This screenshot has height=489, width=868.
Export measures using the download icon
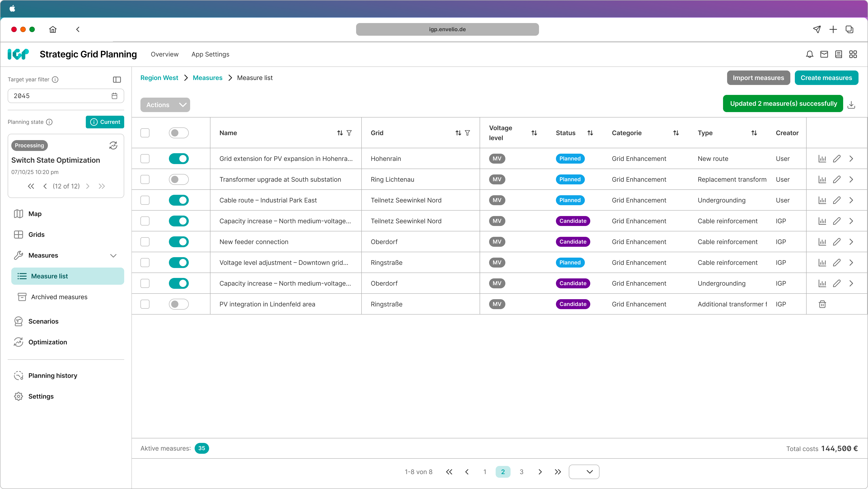pos(852,105)
